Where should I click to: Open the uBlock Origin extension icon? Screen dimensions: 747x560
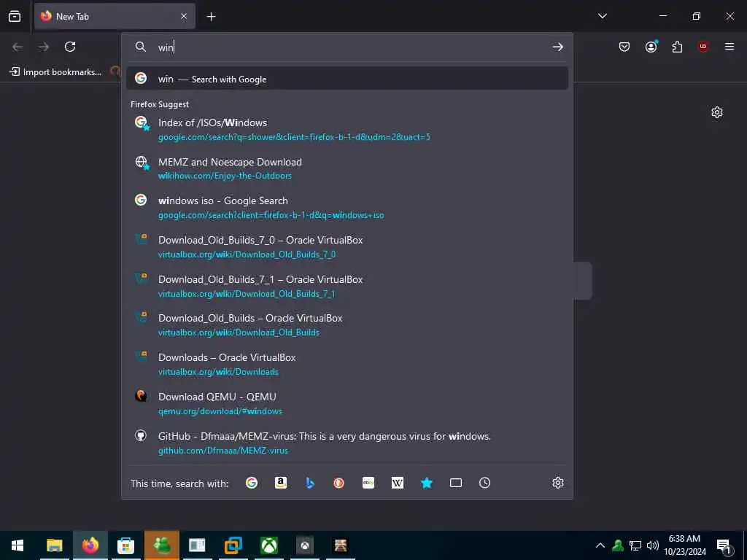(703, 47)
